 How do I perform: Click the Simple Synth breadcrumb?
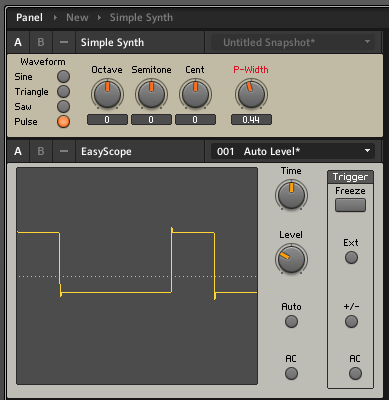coord(141,17)
